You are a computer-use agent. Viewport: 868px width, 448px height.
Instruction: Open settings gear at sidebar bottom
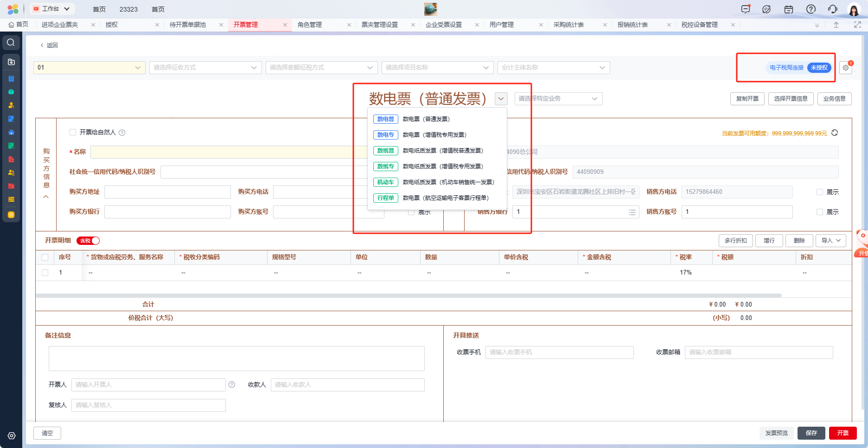pyautogui.click(x=12, y=435)
